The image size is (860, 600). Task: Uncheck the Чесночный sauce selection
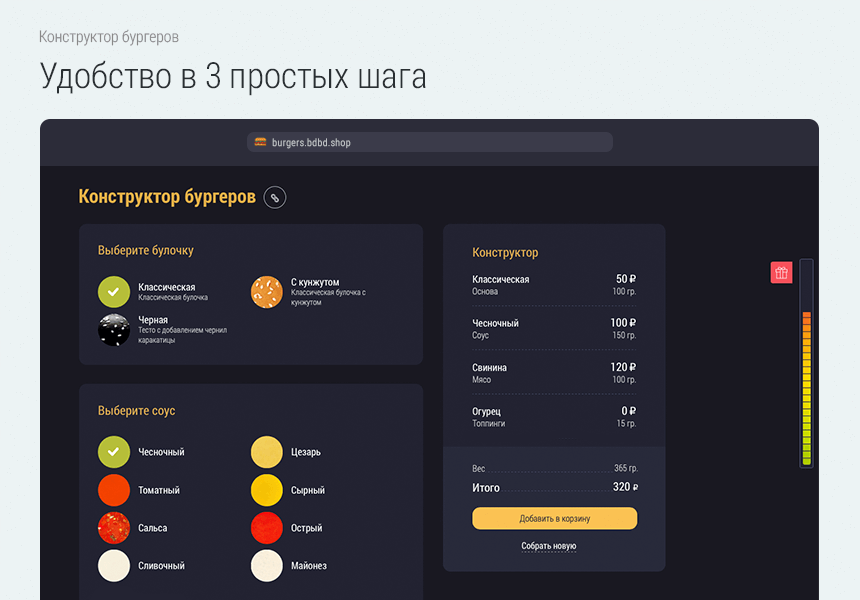(113, 451)
